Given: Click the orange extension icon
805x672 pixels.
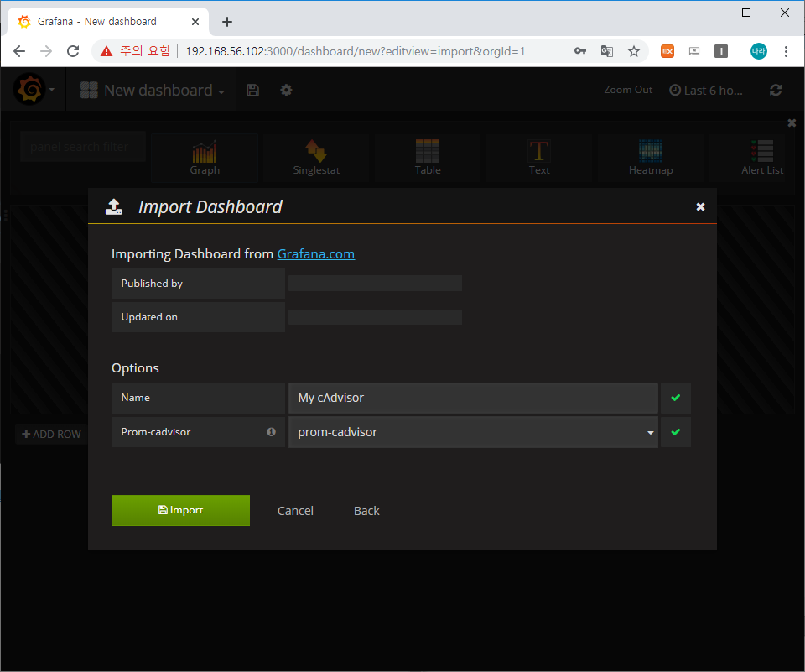Looking at the screenshot, I should [x=667, y=51].
